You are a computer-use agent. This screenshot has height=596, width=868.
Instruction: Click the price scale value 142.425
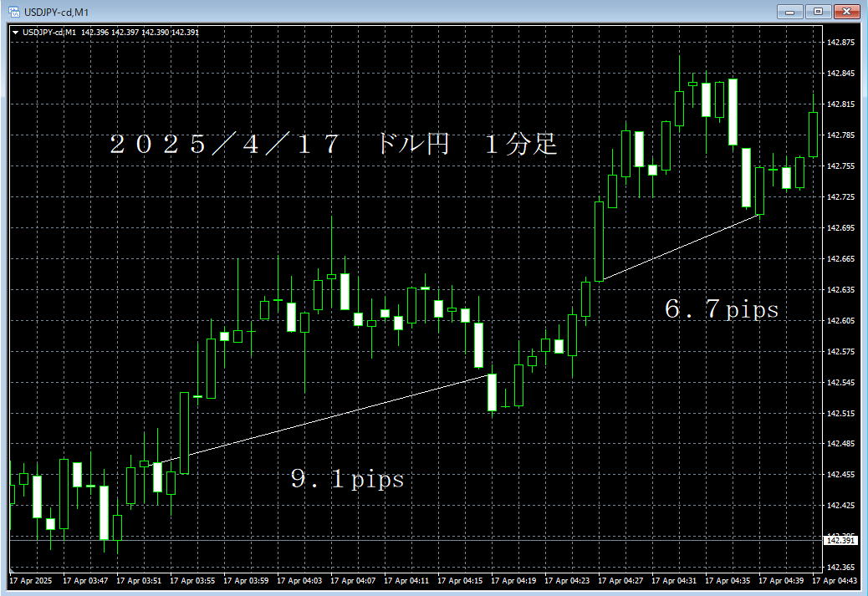click(840, 506)
